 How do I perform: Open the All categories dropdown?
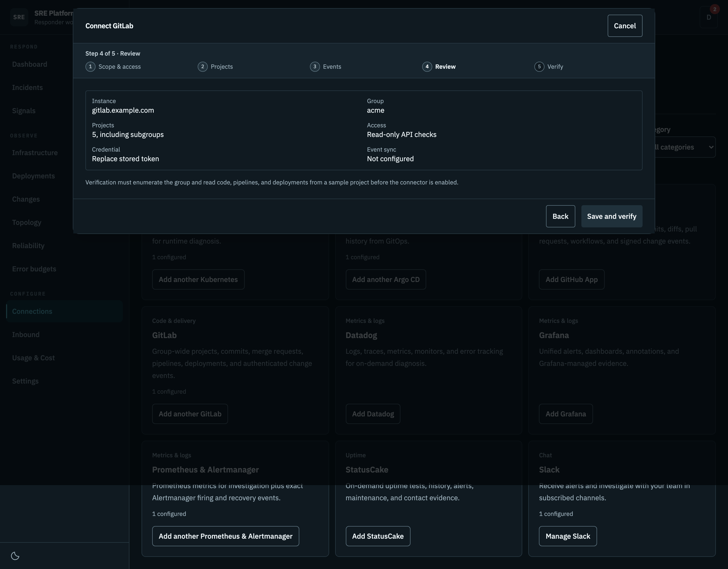(x=685, y=147)
